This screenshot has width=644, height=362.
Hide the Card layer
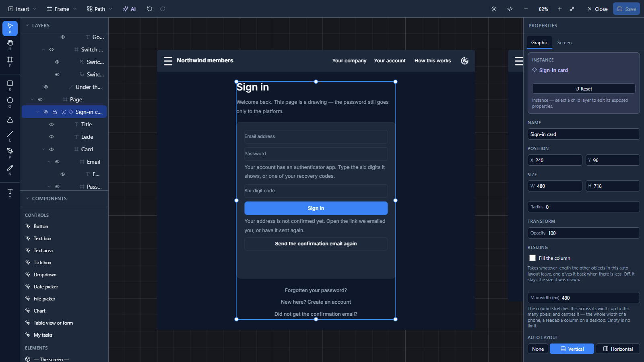[52, 149]
